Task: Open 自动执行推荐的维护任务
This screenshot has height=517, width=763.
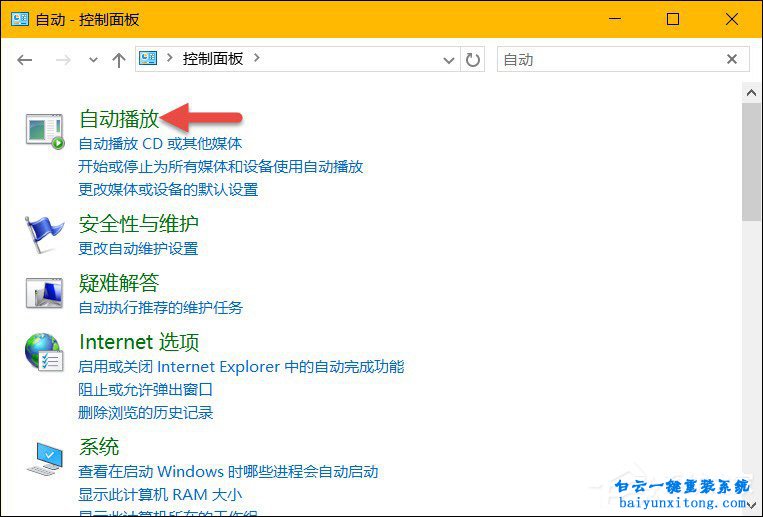Action: (161, 308)
